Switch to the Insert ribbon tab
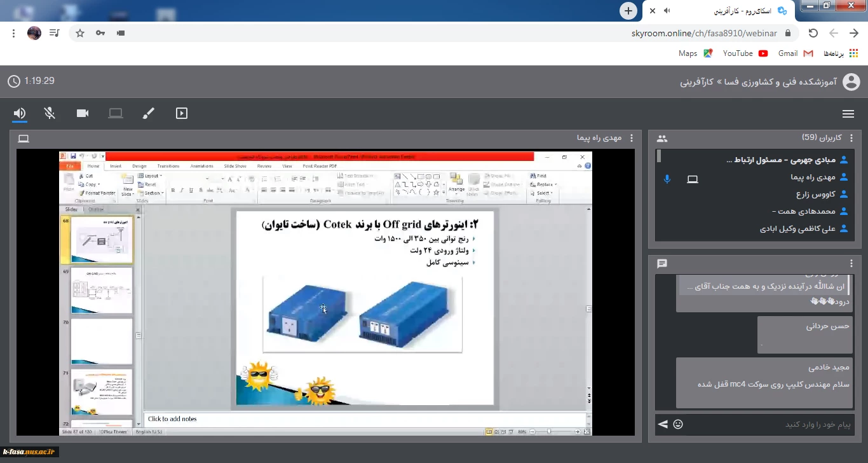868x463 pixels. (116, 166)
